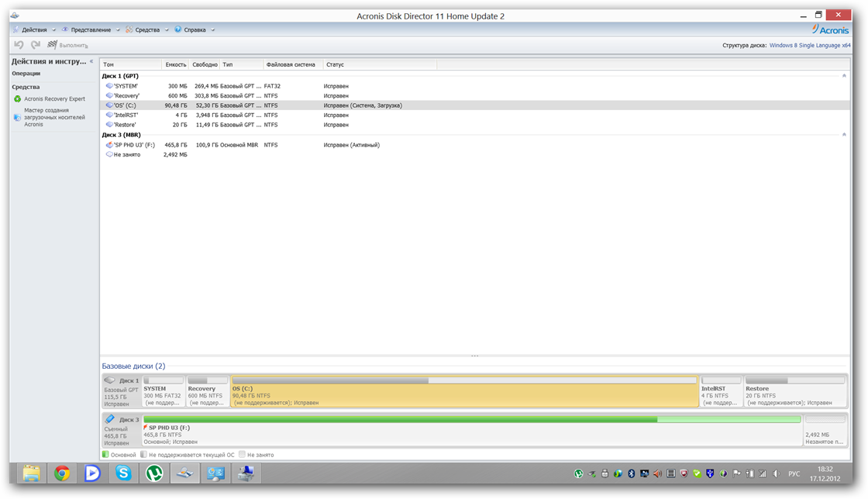Image resolution: width=868 pixels, height=499 pixels.
Task: Click the volume icon next to 'SYSTEM'
Action: coord(109,86)
